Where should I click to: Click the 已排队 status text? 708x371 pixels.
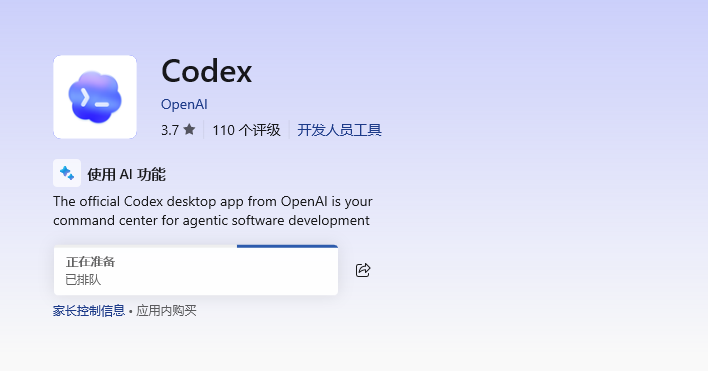click(x=83, y=280)
